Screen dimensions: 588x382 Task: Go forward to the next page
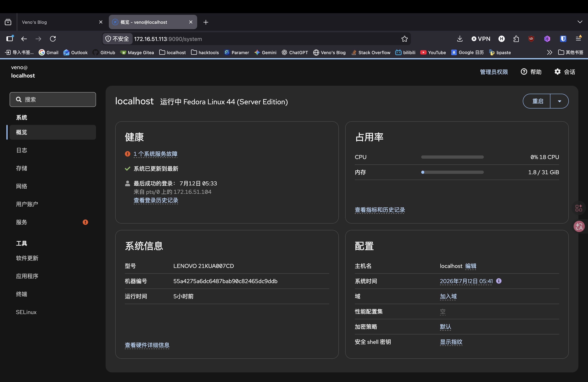pyautogui.click(x=38, y=39)
